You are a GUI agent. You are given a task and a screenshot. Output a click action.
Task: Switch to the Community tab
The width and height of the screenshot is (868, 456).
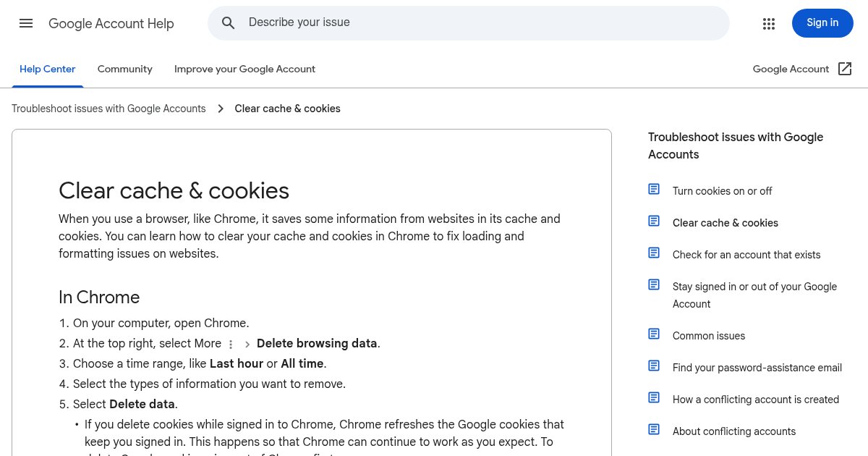tap(125, 69)
